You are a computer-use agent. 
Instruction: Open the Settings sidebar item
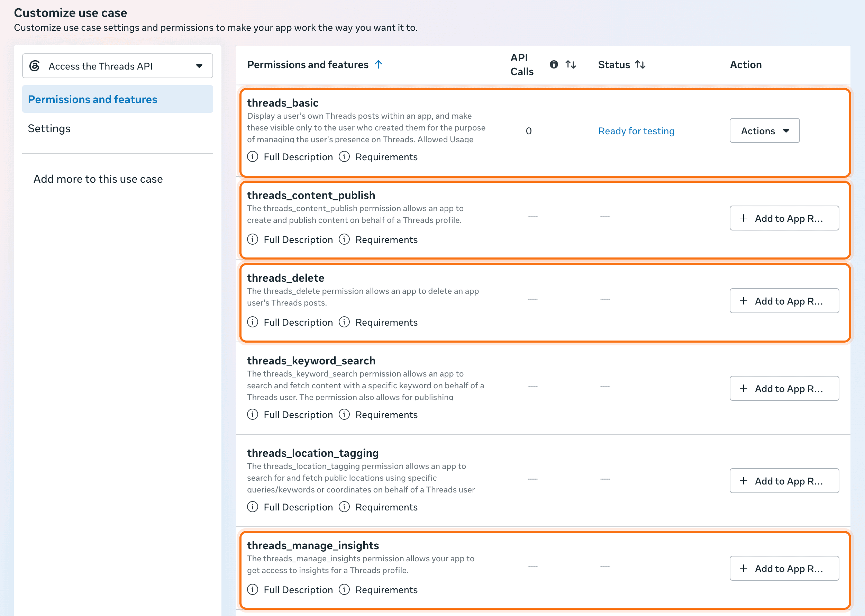pyautogui.click(x=49, y=129)
